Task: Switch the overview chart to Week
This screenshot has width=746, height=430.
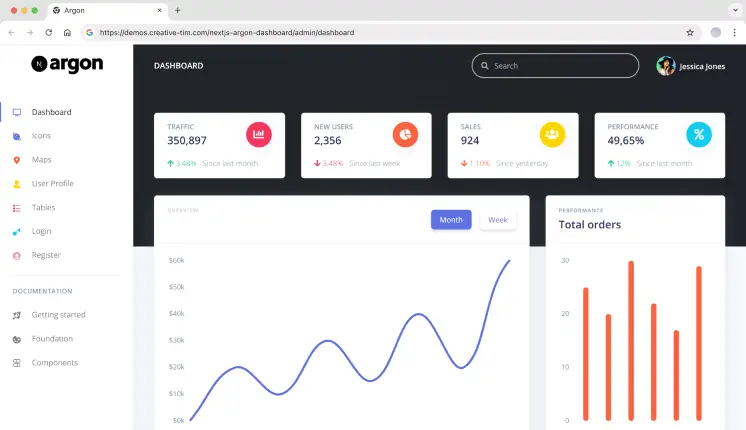Action: tap(498, 220)
